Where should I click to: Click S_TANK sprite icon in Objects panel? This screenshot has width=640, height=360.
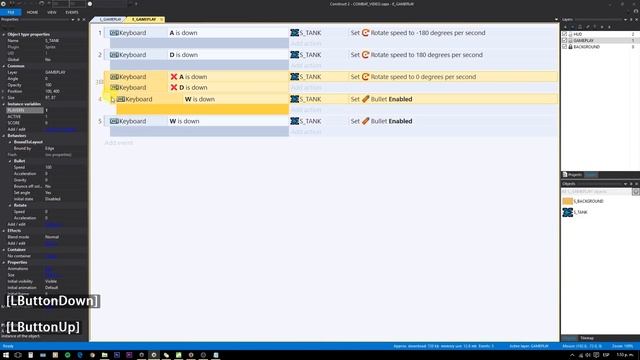click(x=567, y=212)
